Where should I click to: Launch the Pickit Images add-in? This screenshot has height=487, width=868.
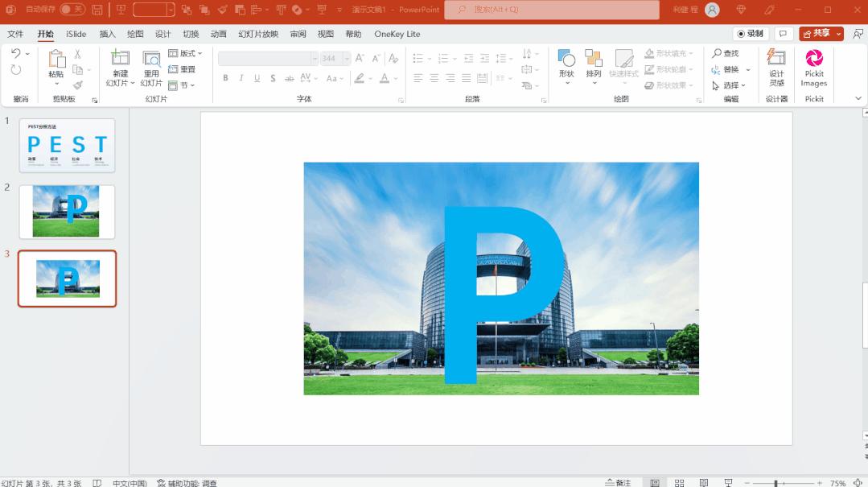[814, 60]
